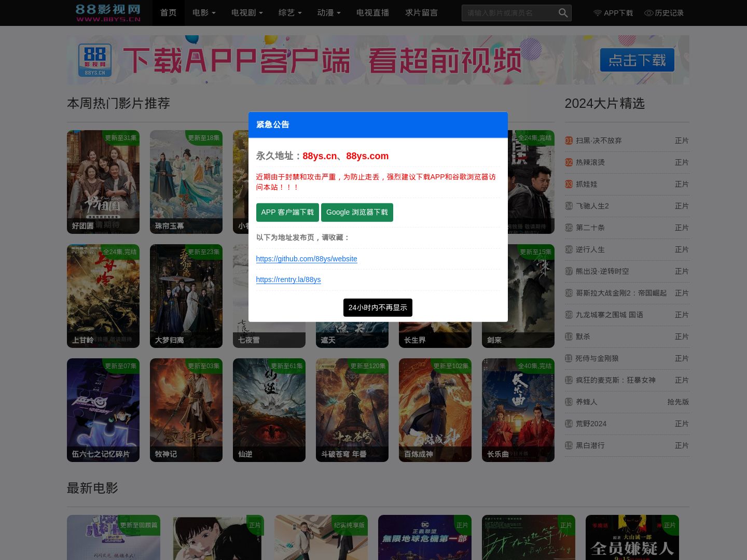The image size is (747, 560).
Task: Click 紧急公告 dialog title
Action: click(273, 124)
